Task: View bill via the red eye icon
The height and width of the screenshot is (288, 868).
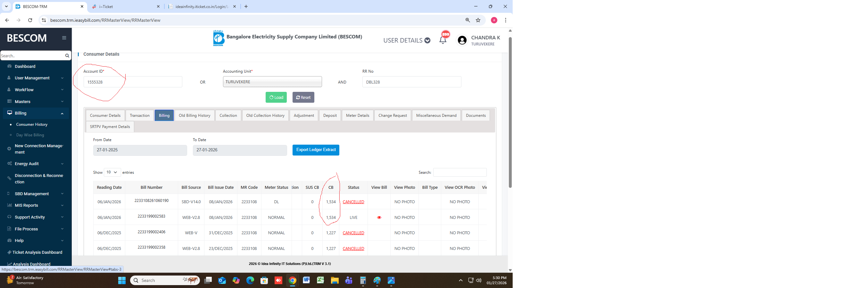Action: [379, 217]
